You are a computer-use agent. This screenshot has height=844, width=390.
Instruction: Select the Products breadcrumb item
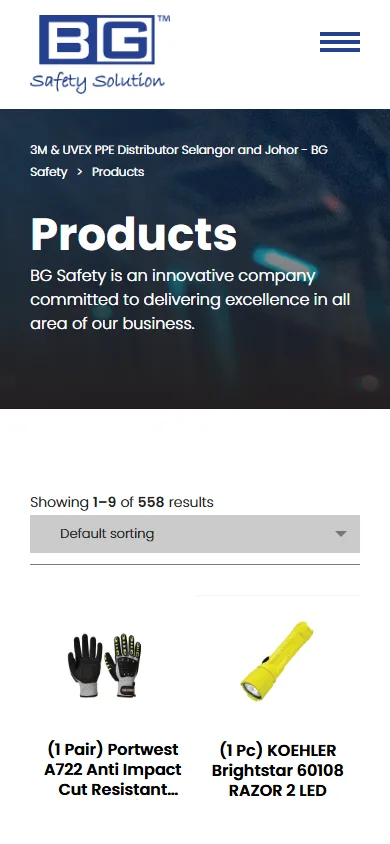pyautogui.click(x=118, y=172)
